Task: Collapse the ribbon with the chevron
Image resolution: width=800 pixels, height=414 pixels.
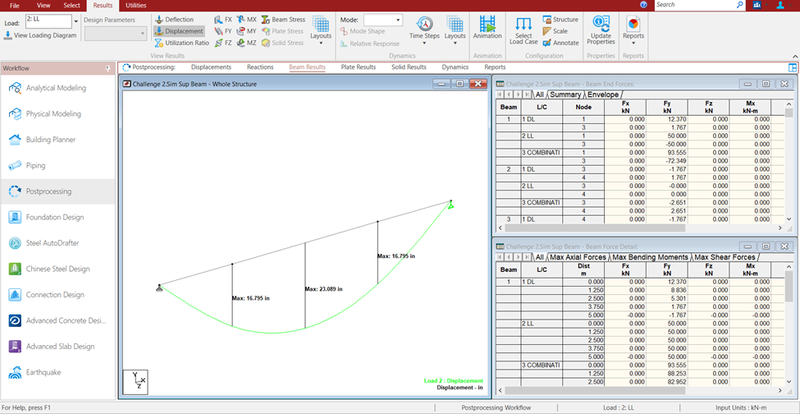Action: point(795,56)
